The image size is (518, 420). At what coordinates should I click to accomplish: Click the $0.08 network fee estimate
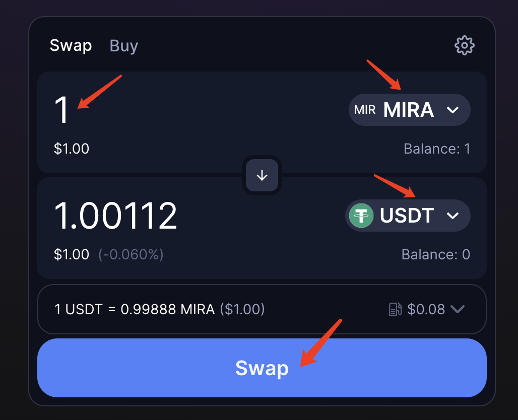coord(426,309)
